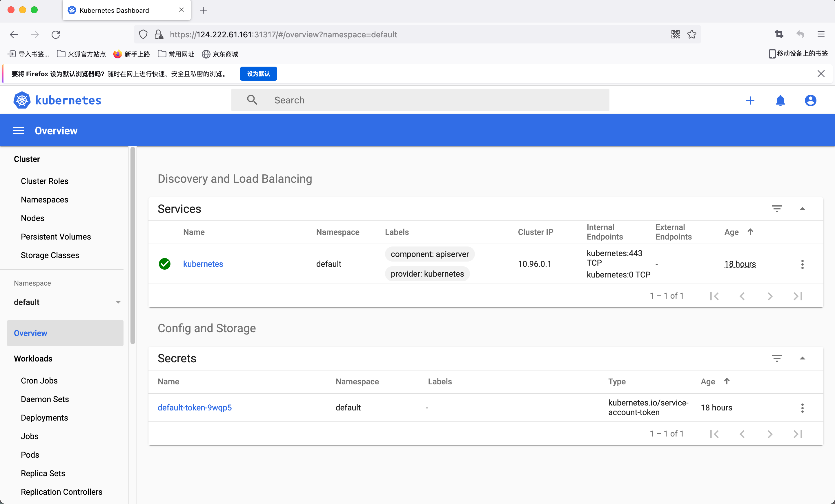Image resolution: width=835 pixels, height=504 pixels.
Task: Open actions menu for kubernetes service
Action: 802,264
